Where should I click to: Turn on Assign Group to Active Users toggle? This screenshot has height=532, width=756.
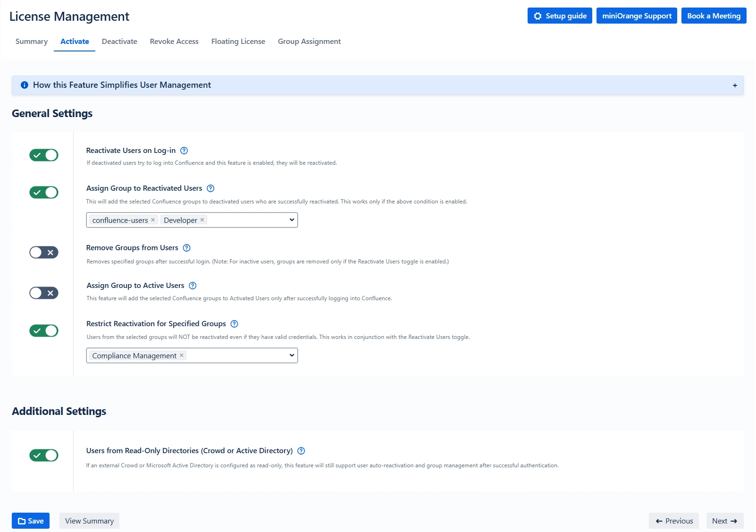tap(44, 293)
